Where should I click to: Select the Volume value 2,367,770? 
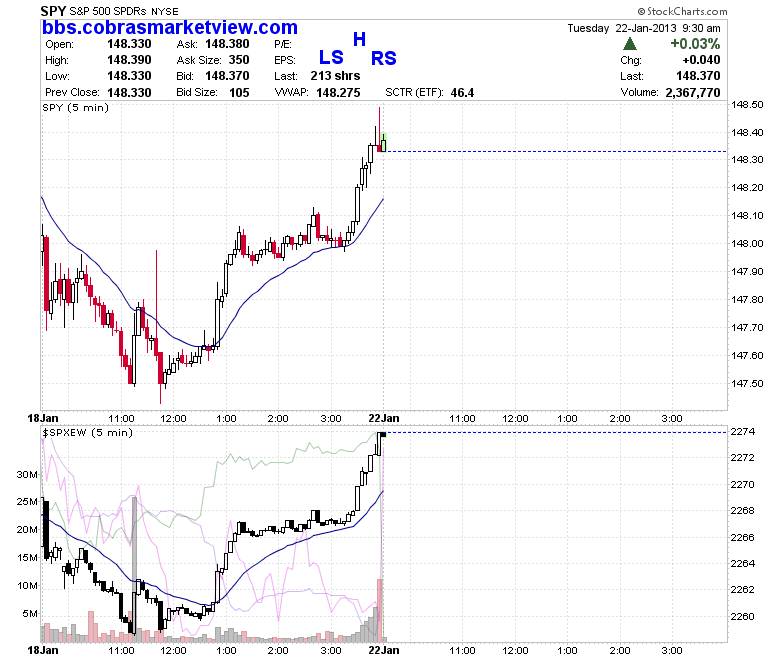pyautogui.click(x=693, y=93)
